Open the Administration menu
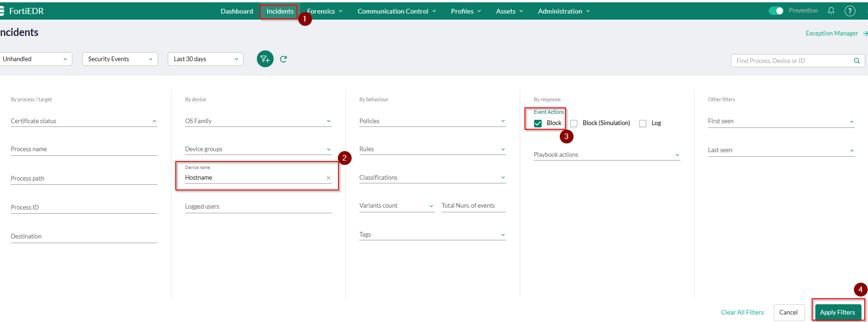 pos(564,11)
